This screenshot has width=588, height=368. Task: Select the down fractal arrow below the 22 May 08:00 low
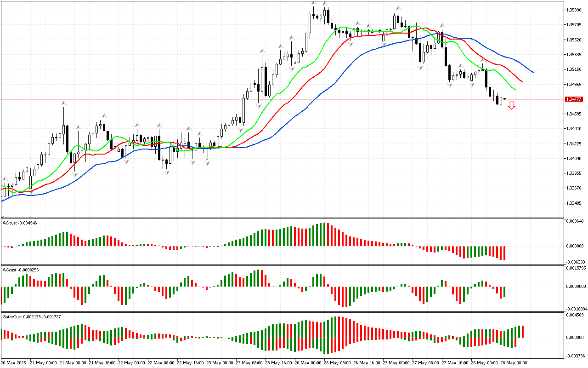pos(166,172)
